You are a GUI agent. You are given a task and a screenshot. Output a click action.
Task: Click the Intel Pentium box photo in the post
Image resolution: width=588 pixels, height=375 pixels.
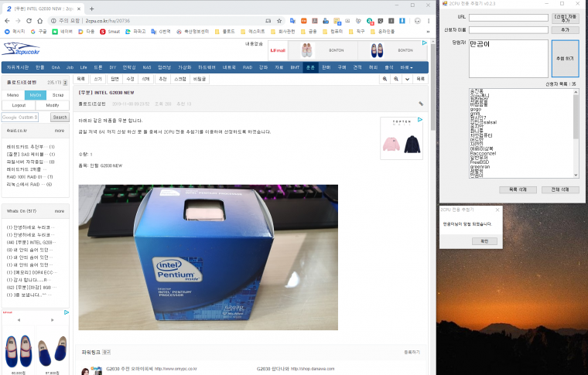coord(208,257)
